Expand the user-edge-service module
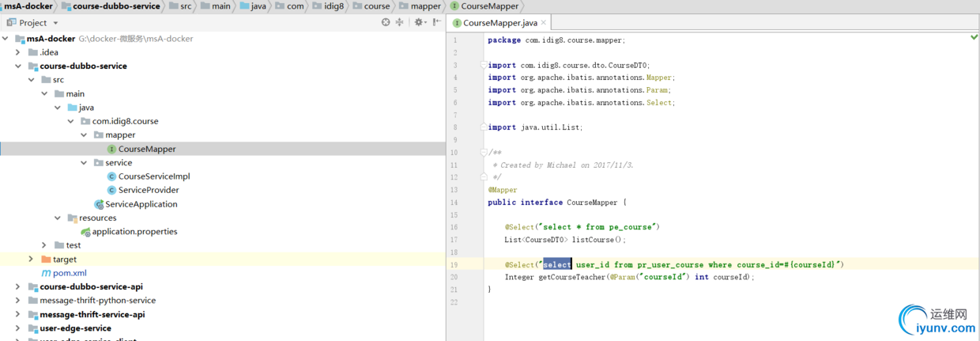Image resolution: width=980 pixels, height=341 pixels. coord(18,328)
